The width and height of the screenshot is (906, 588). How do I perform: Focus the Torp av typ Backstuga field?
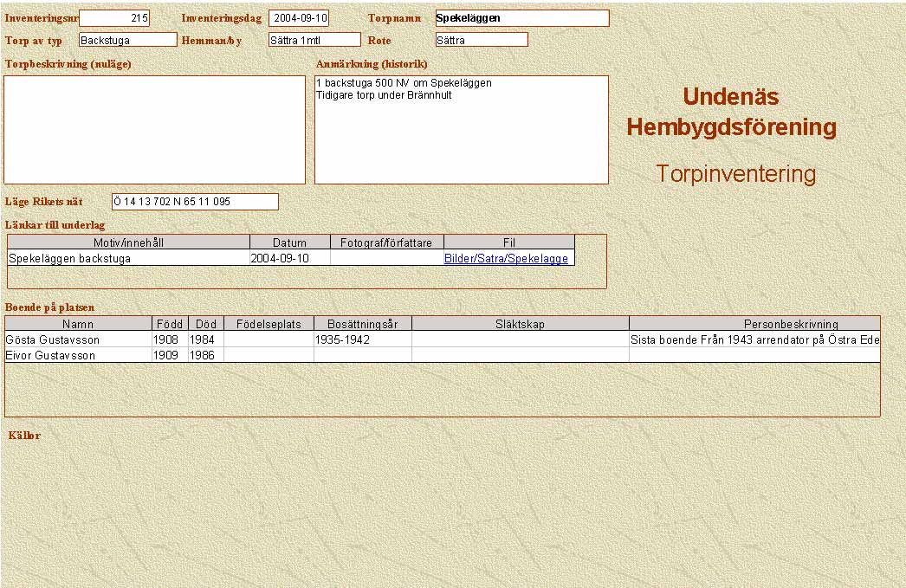click(127, 40)
